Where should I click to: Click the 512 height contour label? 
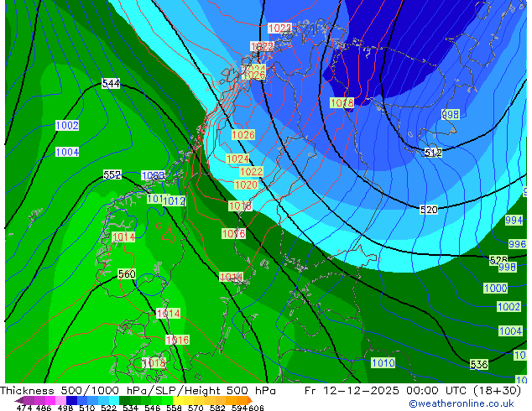tap(433, 153)
